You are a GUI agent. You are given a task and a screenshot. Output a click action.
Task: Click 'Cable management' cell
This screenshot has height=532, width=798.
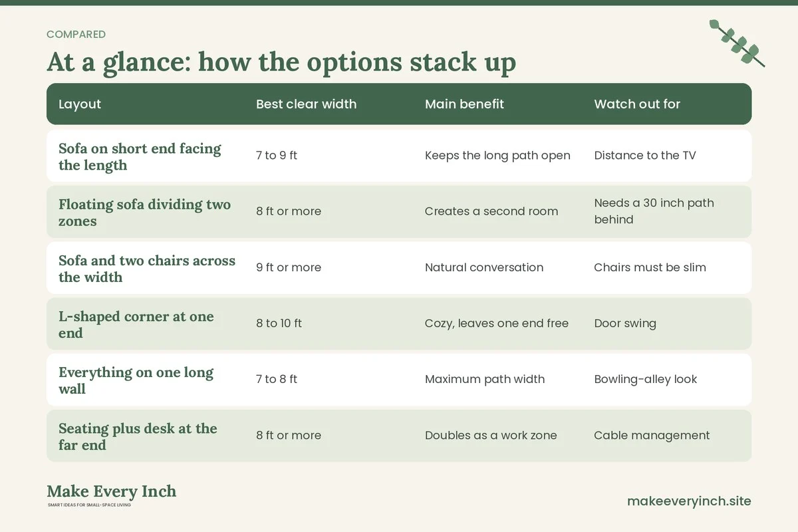point(652,435)
